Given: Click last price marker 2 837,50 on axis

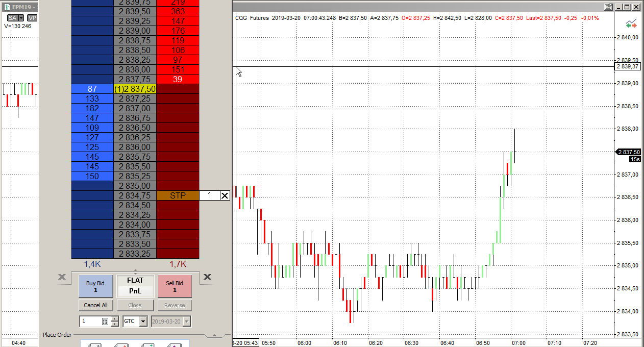Looking at the screenshot, I should coord(628,152).
